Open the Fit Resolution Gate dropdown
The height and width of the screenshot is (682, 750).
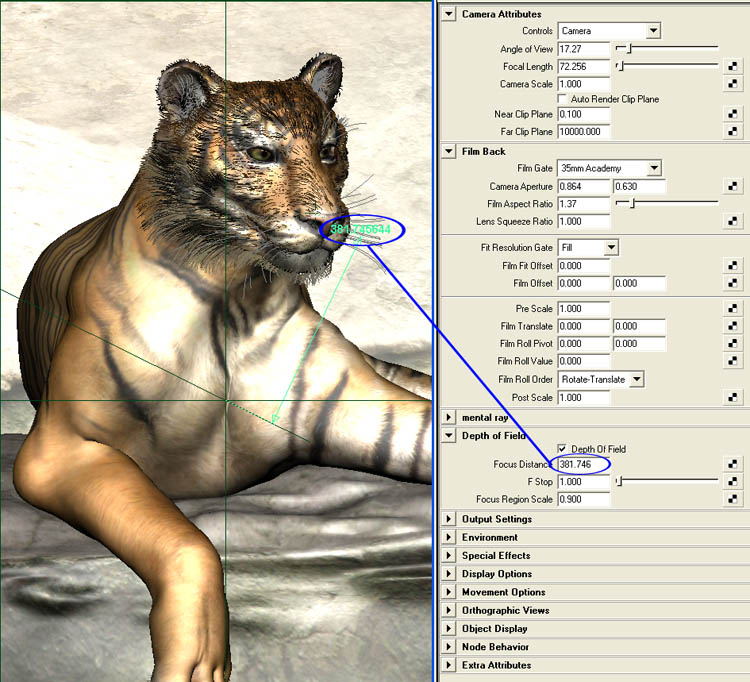588,247
